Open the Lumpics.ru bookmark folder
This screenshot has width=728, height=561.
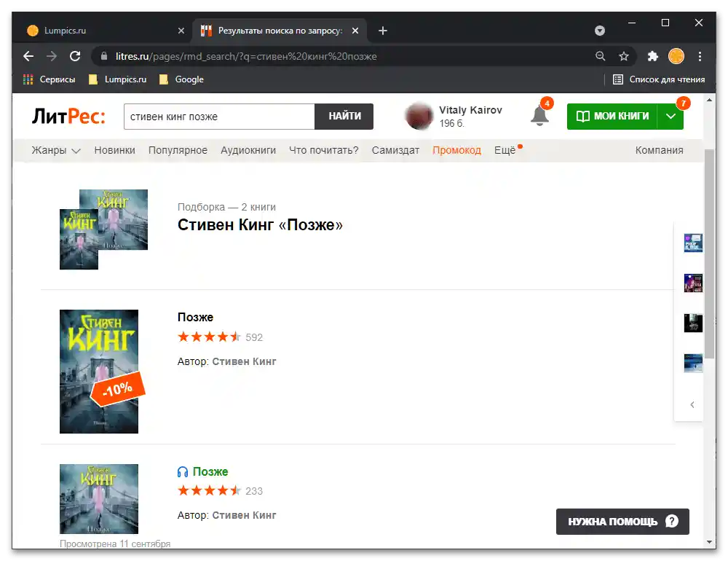point(117,79)
